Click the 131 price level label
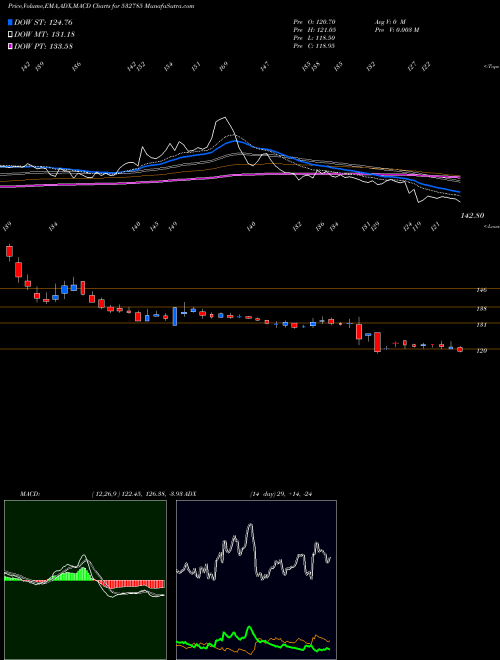This screenshot has width=500, height=660. point(481,325)
